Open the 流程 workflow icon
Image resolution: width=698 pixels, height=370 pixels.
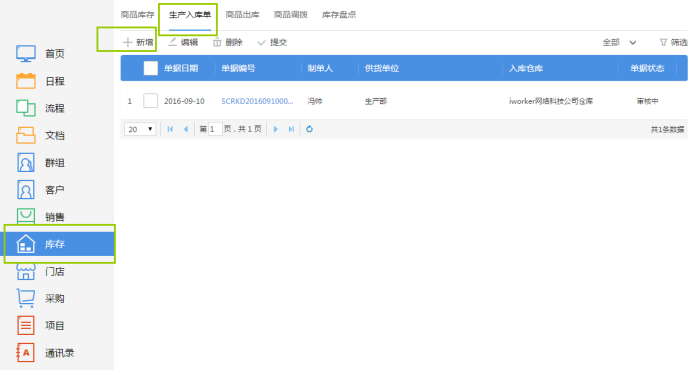point(26,108)
